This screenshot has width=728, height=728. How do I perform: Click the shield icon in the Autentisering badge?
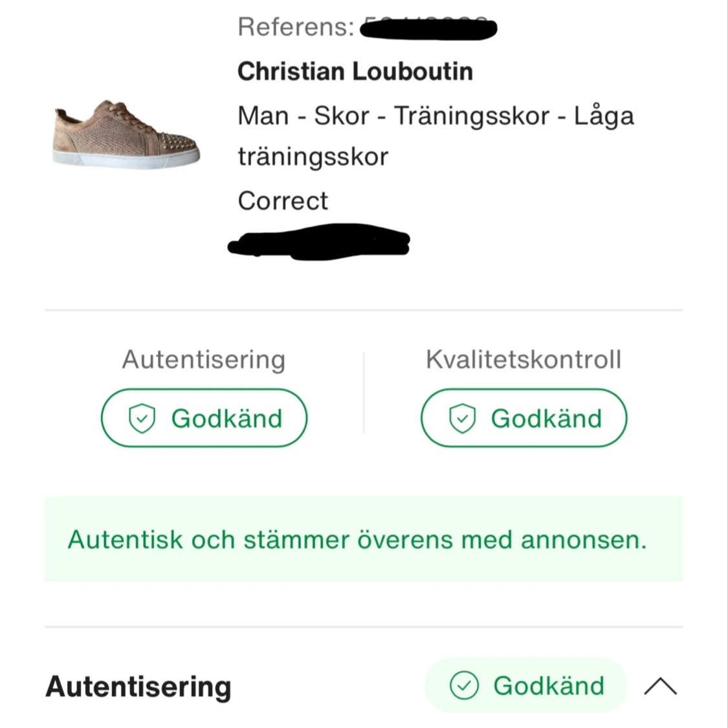pos(142,419)
